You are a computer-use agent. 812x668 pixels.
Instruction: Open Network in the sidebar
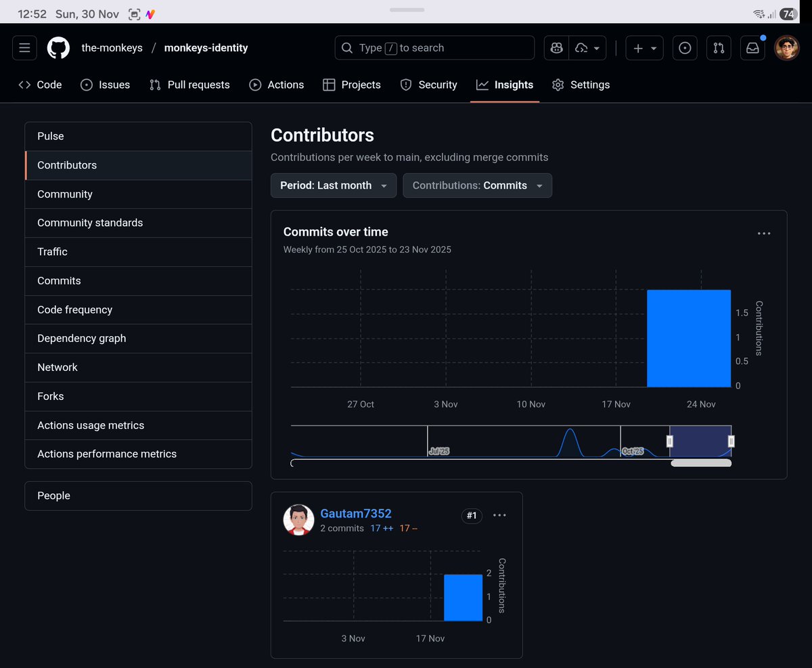[x=138, y=368]
